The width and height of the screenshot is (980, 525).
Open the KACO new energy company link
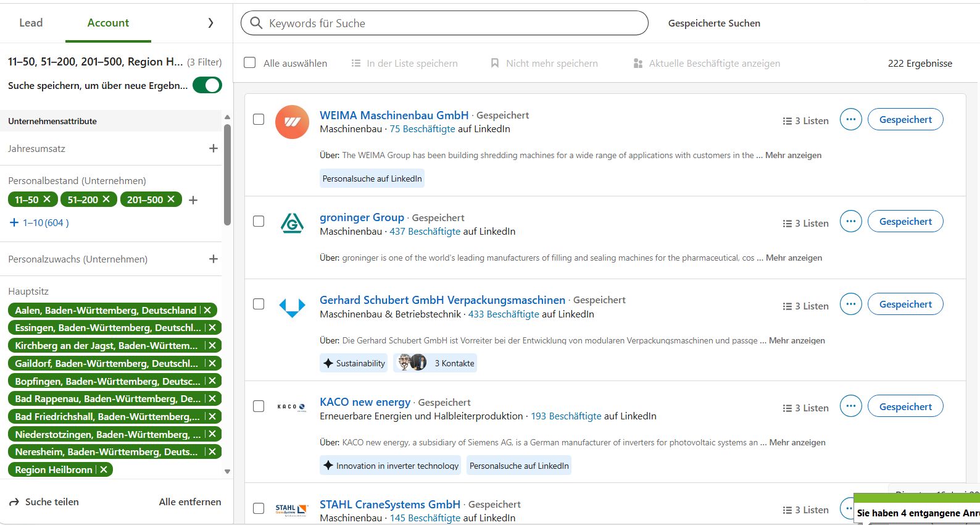coord(365,402)
